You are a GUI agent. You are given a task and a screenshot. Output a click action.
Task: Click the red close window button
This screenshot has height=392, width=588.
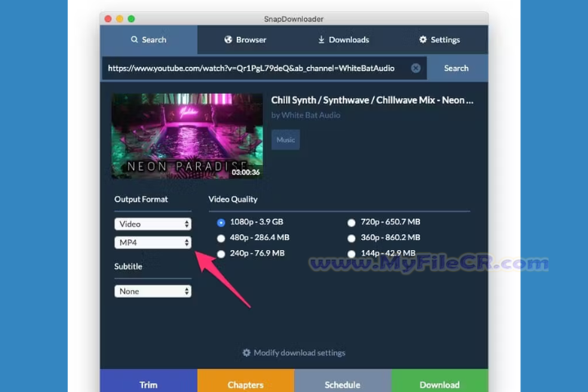click(x=108, y=19)
